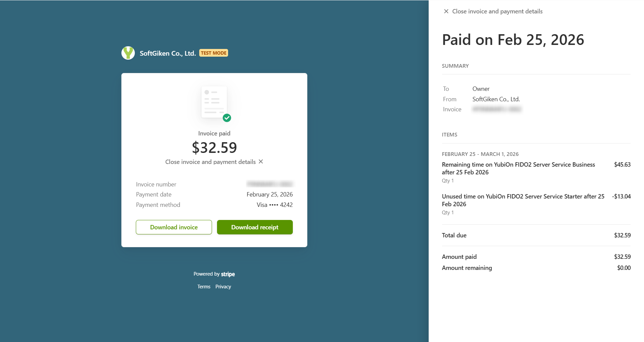
Task: Click the Paid on Feb 25, 2026 heading
Action: (513, 40)
